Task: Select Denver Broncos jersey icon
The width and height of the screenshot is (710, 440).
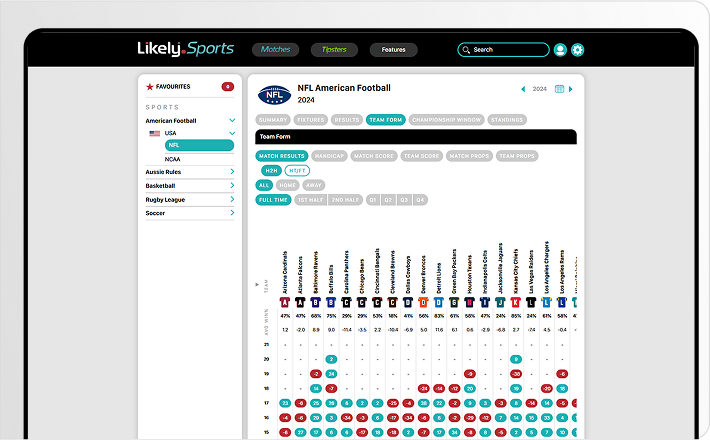Action: click(x=423, y=302)
